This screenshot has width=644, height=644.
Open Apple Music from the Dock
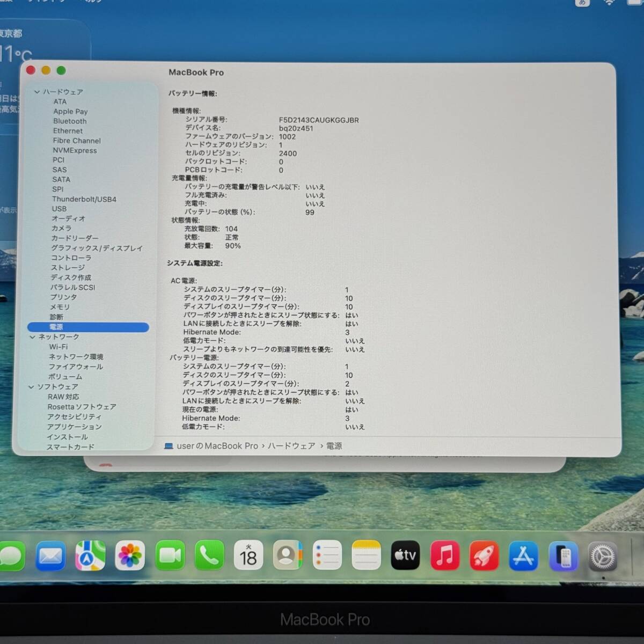[x=445, y=555]
